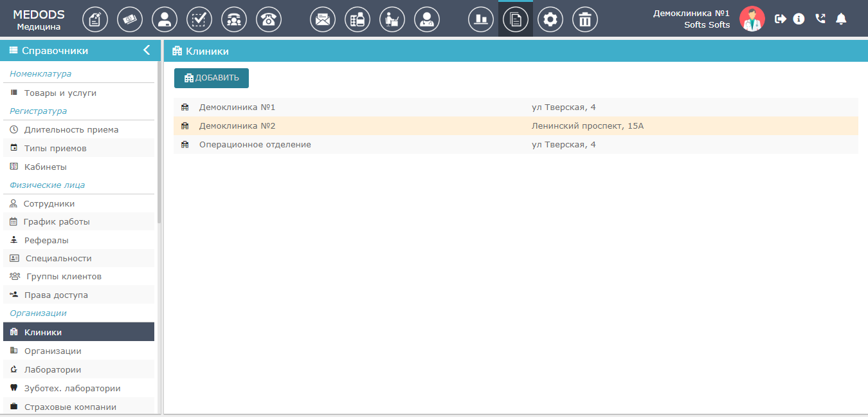Click the ДОБАВИТЬ button

(x=212, y=78)
